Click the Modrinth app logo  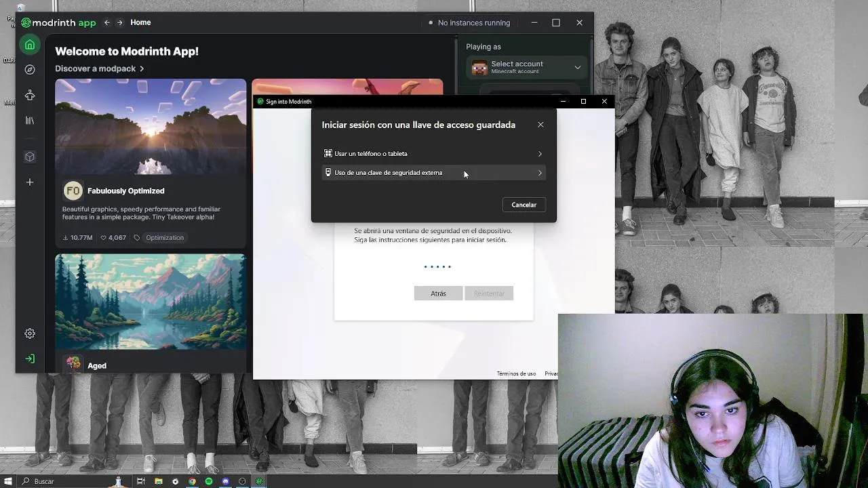pyautogui.click(x=58, y=22)
